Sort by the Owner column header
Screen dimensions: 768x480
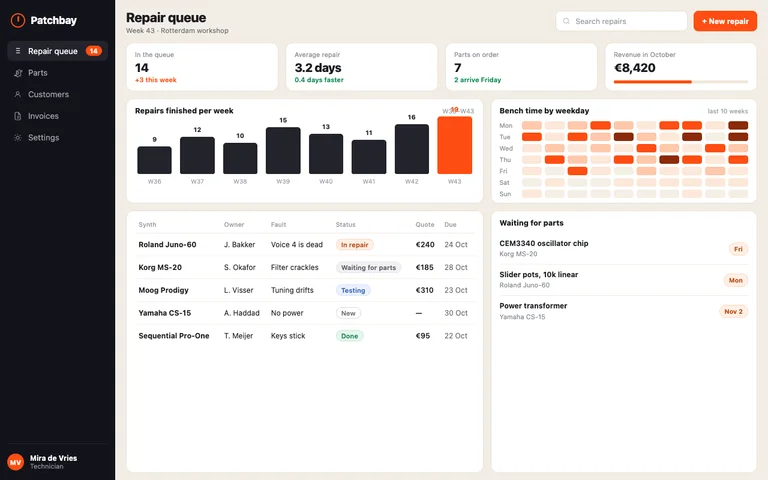click(x=234, y=224)
